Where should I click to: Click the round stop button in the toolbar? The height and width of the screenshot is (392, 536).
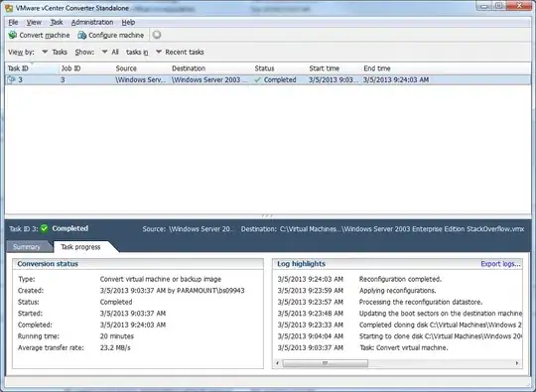click(x=157, y=35)
